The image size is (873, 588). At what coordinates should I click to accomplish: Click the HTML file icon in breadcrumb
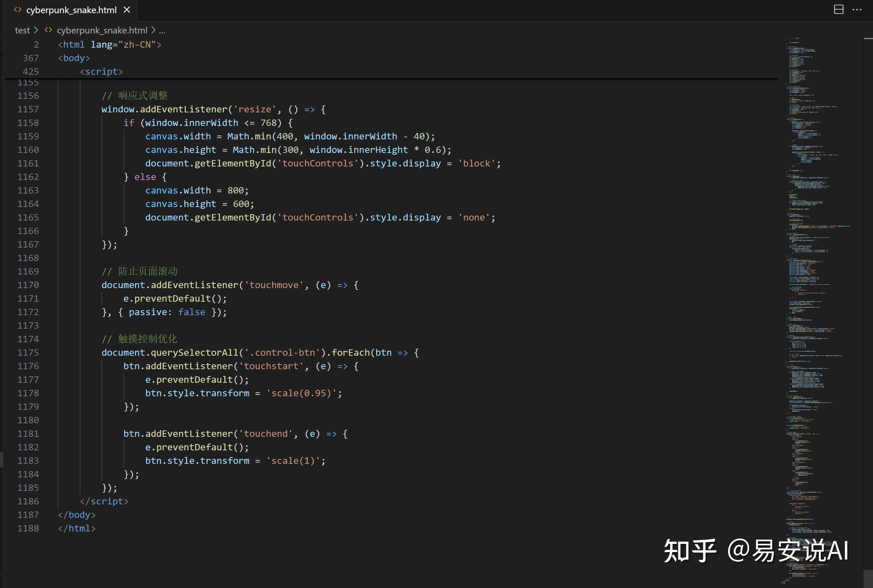(x=48, y=30)
